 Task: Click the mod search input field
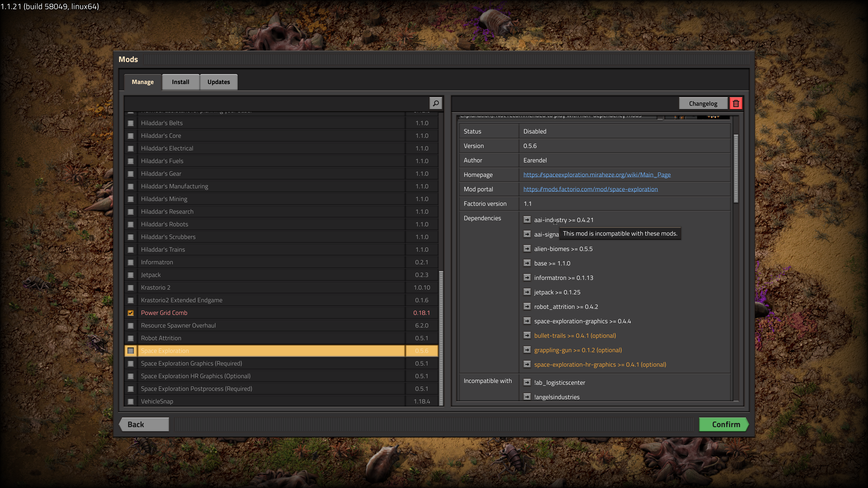click(276, 103)
